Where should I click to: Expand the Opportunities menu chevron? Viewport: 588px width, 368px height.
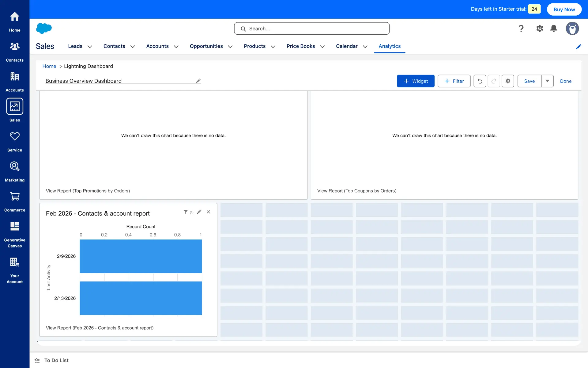(x=230, y=47)
